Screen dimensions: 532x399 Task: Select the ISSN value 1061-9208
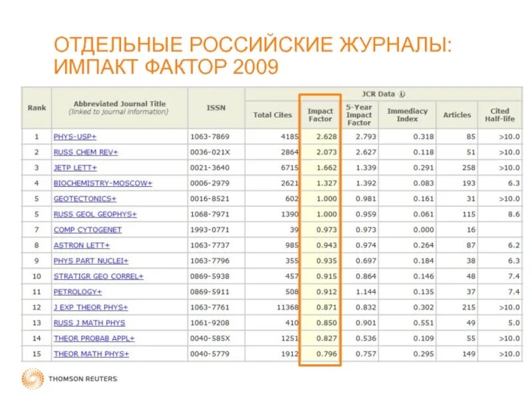click(x=209, y=323)
